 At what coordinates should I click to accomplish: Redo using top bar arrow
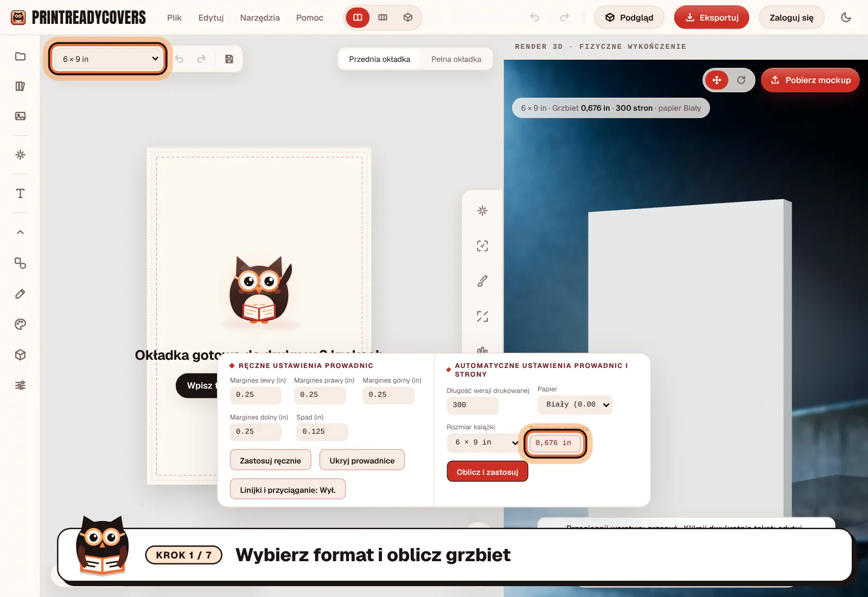[565, 17]
